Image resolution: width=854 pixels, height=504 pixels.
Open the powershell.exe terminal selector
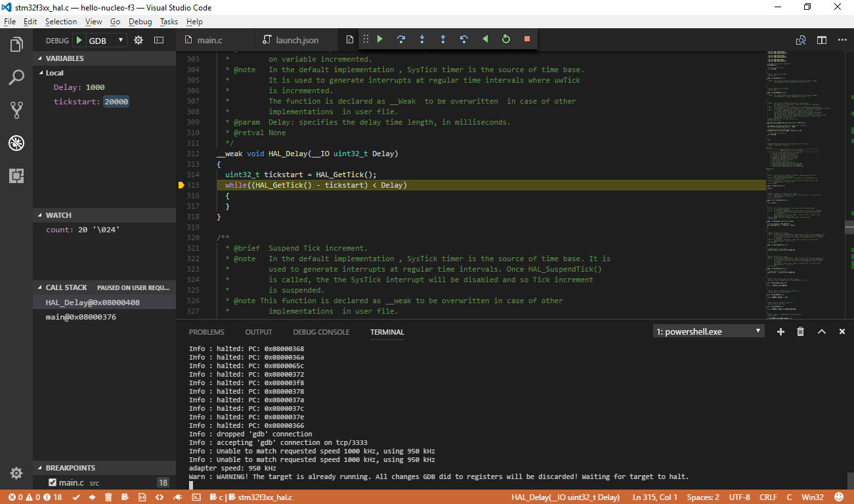point(709,331)
